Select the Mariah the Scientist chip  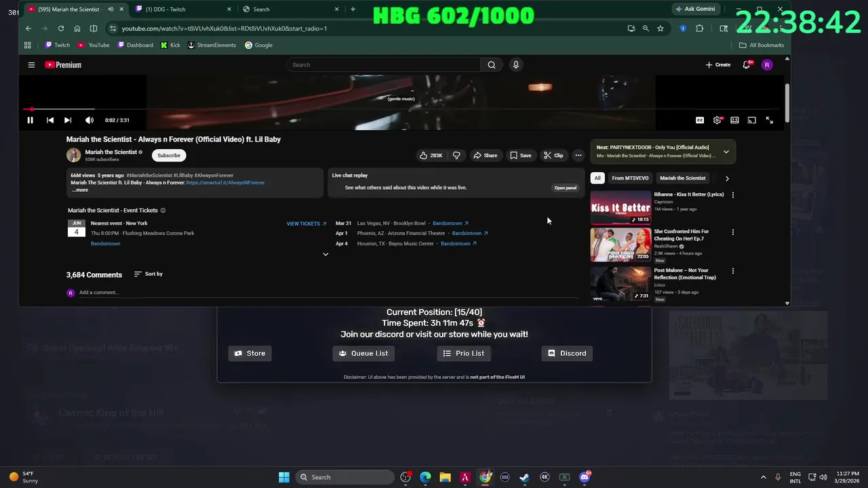[x=683, y=178]
